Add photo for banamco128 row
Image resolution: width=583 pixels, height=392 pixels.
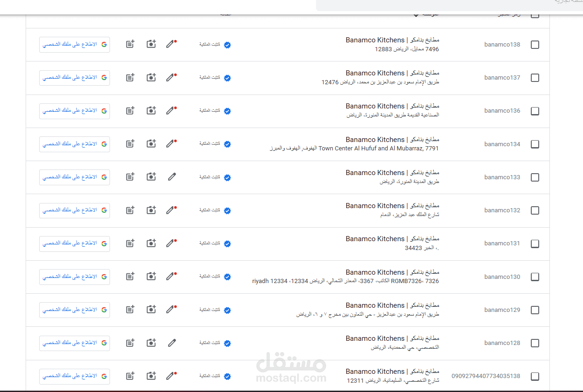(151, 343)
